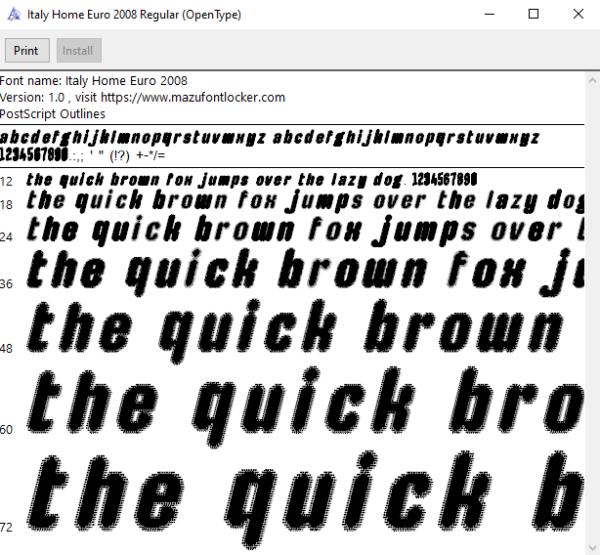Click the greyed-out Install button
Image resolution: width=600 pixels, height=555 pixels.
[79, 50]
